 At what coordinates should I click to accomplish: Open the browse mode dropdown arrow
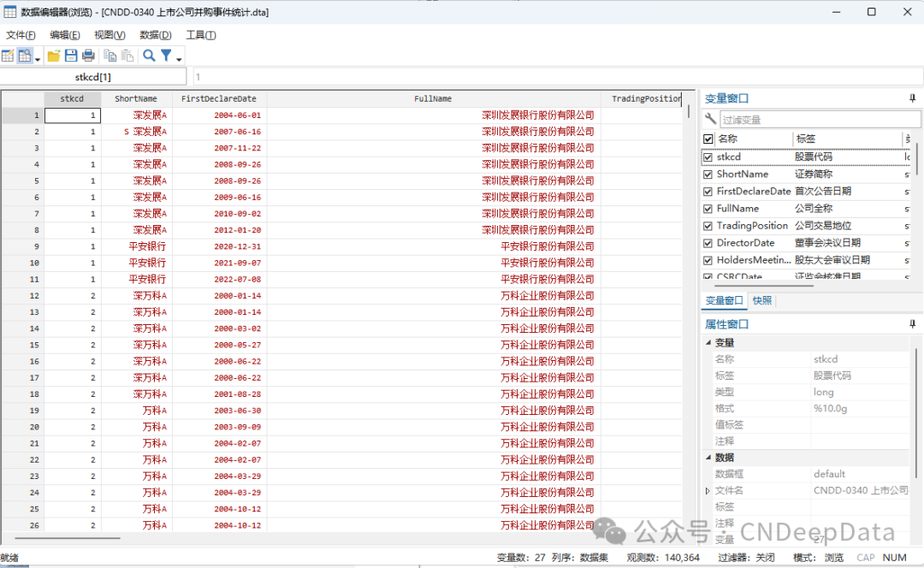click(37, 59)
